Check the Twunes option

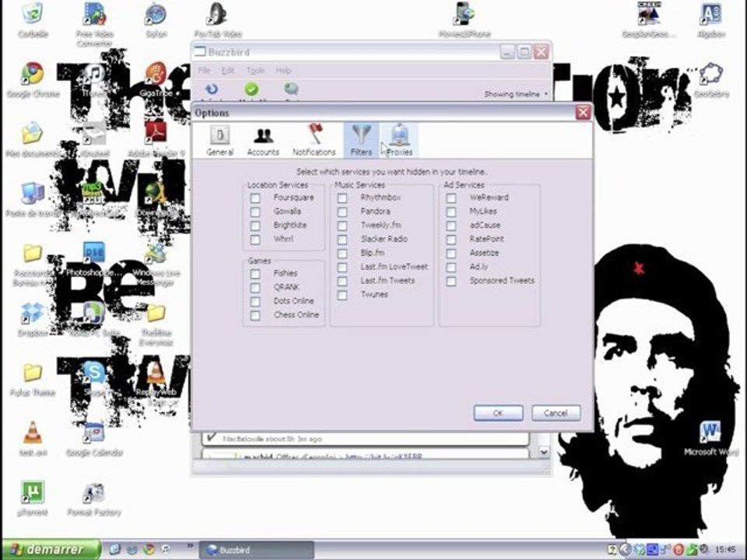pos(342,295)
